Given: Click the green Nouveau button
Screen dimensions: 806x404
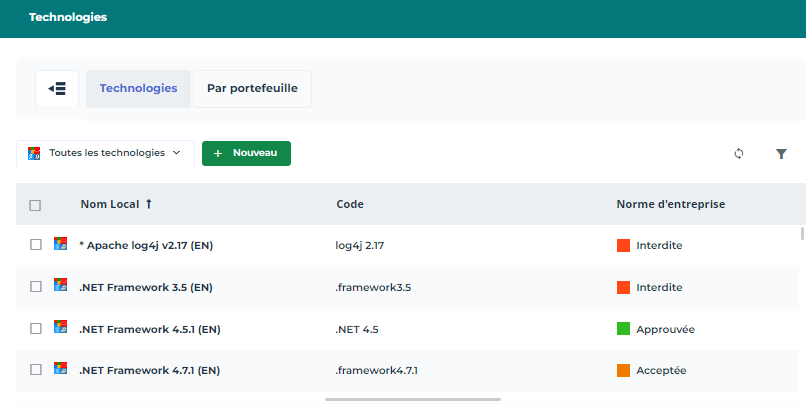Looking at the screenshot, I should point(246,153).
